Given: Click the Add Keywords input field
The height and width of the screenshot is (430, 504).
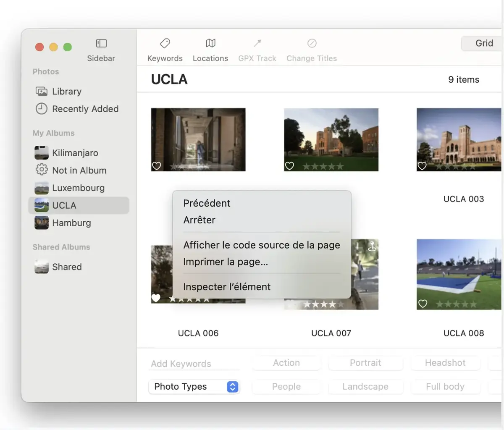Looking at the screenshot, I should click(194, 364).
